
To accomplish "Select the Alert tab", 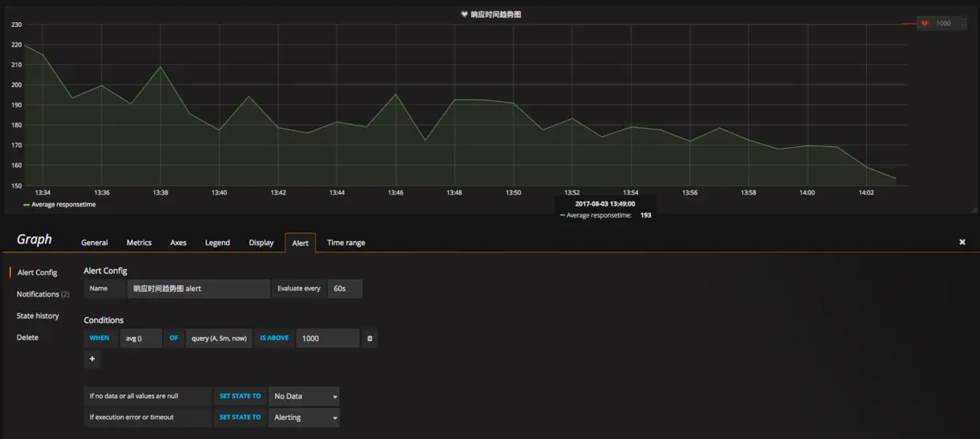I will (x=300, y=243).
